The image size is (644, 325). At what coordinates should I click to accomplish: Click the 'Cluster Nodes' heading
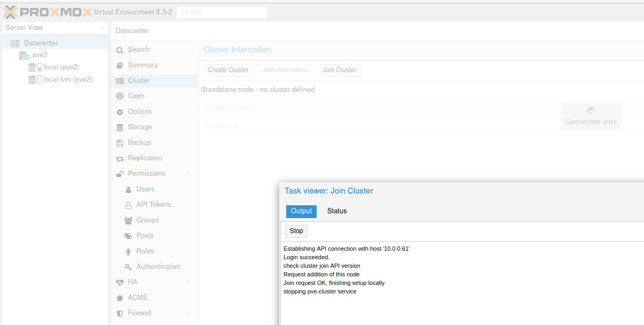[229, 107]
